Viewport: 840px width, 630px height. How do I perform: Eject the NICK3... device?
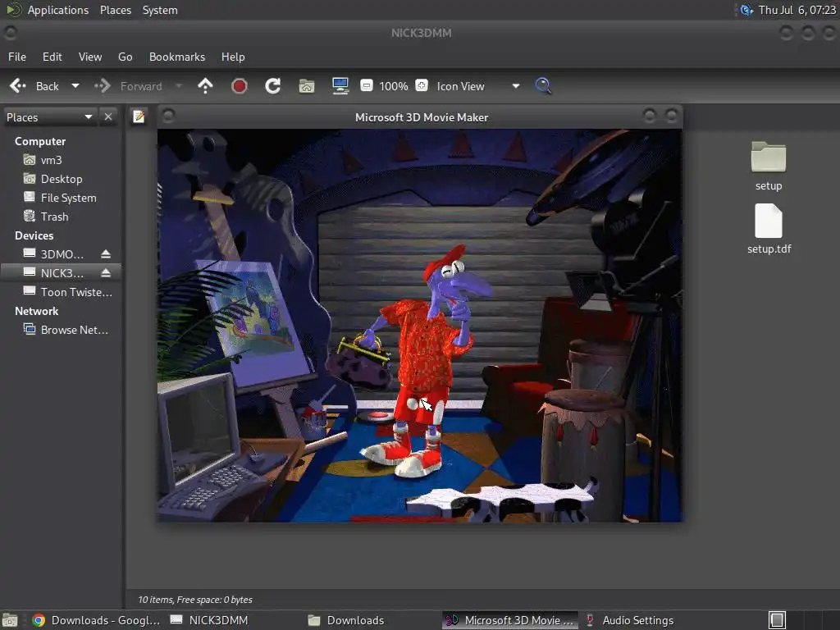click(x=106, y=272)
